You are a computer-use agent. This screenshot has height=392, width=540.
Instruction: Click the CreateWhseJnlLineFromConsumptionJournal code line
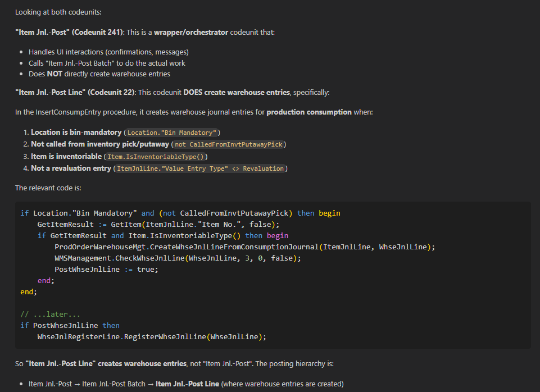point(244,247)
